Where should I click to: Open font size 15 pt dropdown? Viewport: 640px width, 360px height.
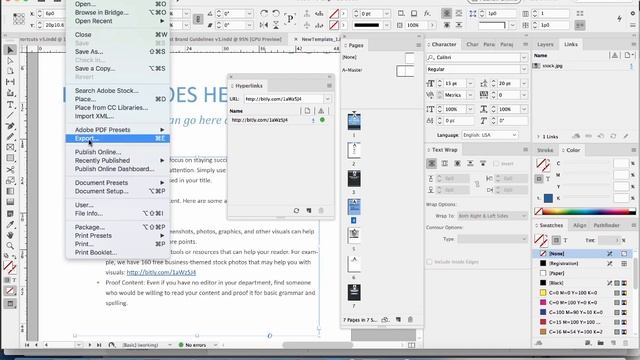470,83
